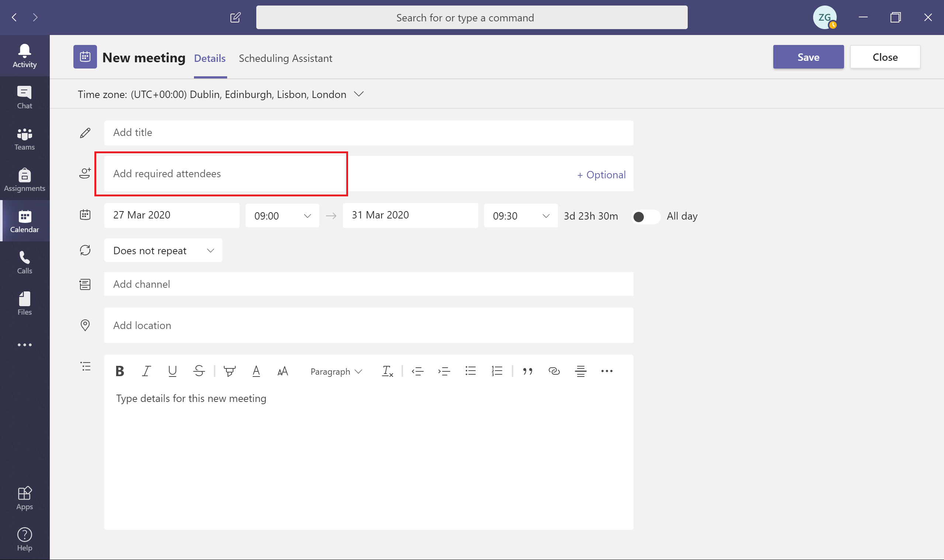
Task: Toggle italic formatting
Action: coord(146,371)
